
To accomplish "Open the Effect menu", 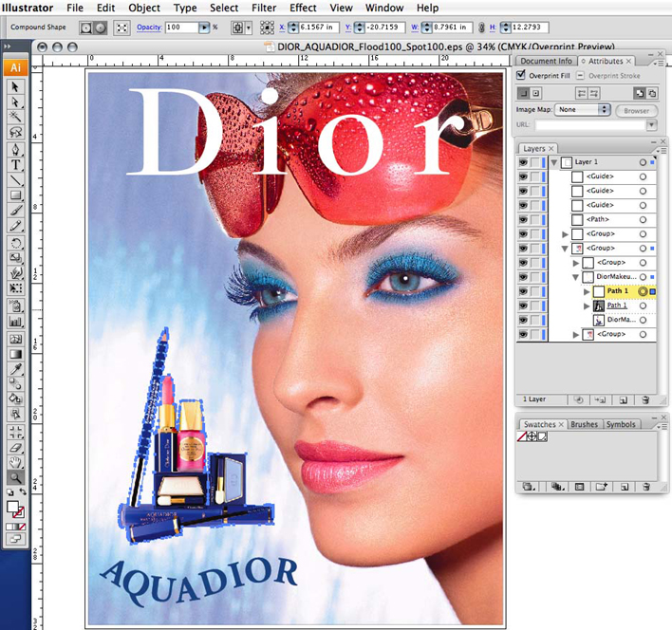I will pos(303,8).
